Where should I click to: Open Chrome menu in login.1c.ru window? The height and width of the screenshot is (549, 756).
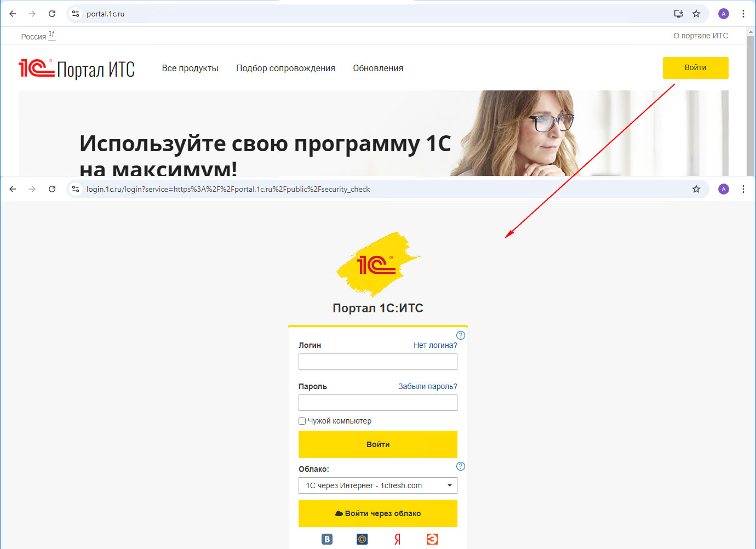click(743, 189)
